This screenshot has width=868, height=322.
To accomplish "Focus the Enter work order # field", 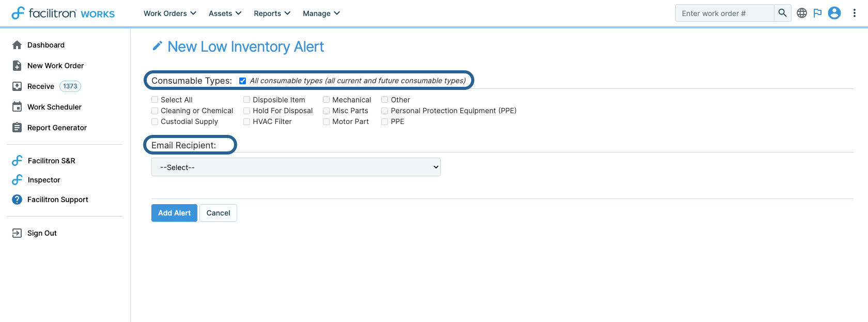I will coord(725,13).
